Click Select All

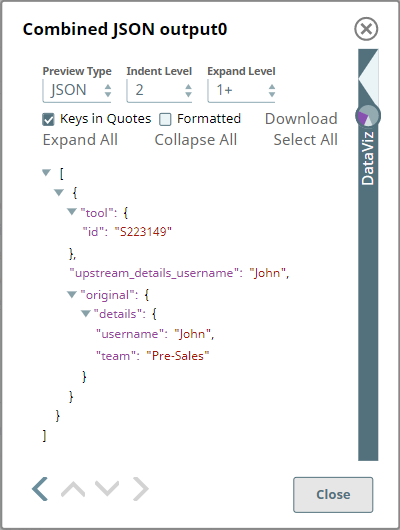tap(306, 140)
